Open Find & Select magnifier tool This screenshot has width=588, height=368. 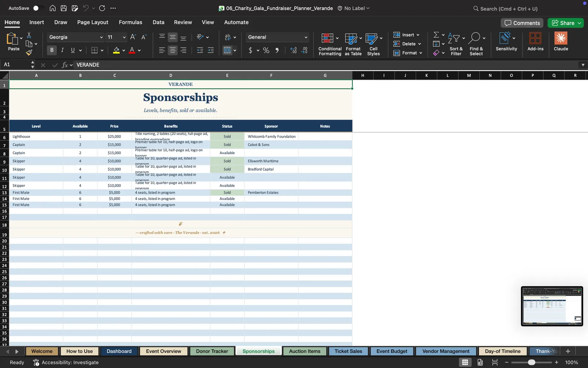[x=475, y=38]
